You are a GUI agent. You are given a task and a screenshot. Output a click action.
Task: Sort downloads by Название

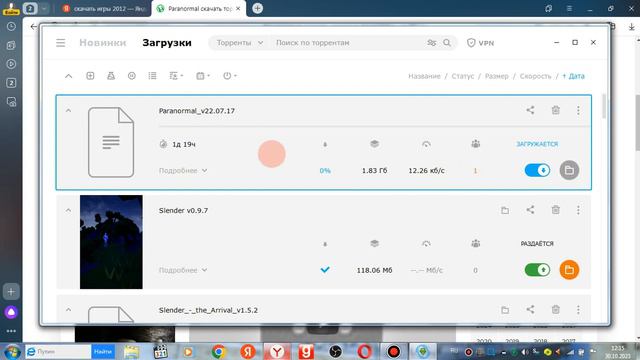click(x=424, y=76)
